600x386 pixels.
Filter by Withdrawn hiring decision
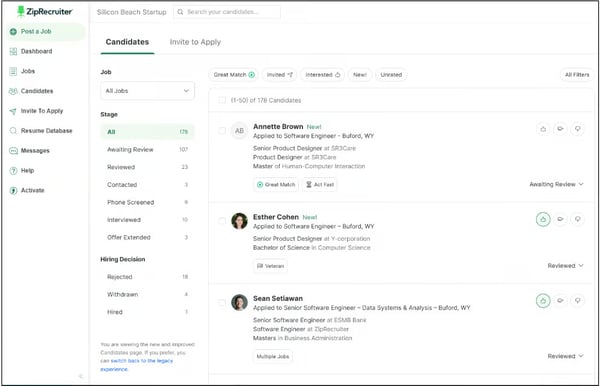147,294
